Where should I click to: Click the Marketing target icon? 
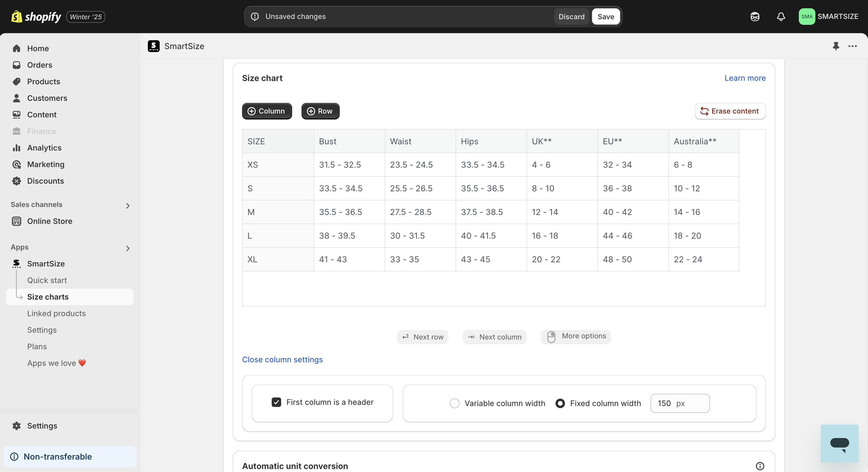coord(17,164)
